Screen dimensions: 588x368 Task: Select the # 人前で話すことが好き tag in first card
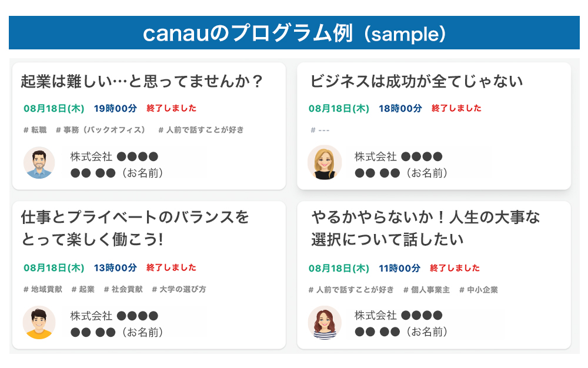point(201,130)
